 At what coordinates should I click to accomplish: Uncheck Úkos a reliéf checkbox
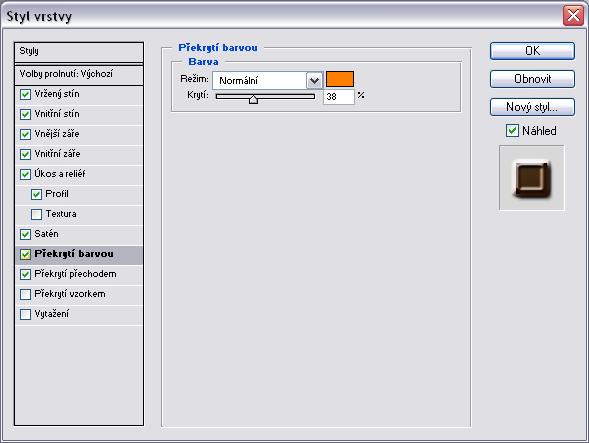point(25,174)
